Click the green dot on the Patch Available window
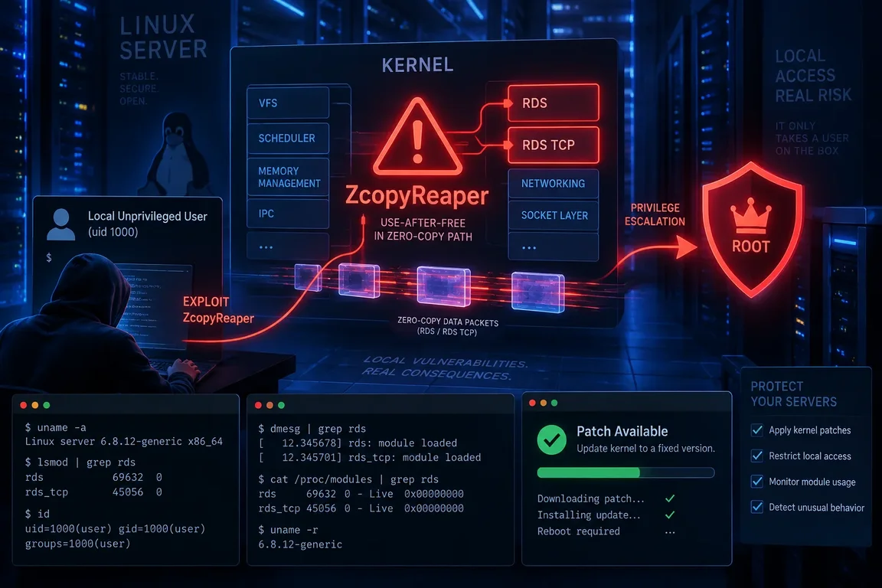 (x=554, y=403)
